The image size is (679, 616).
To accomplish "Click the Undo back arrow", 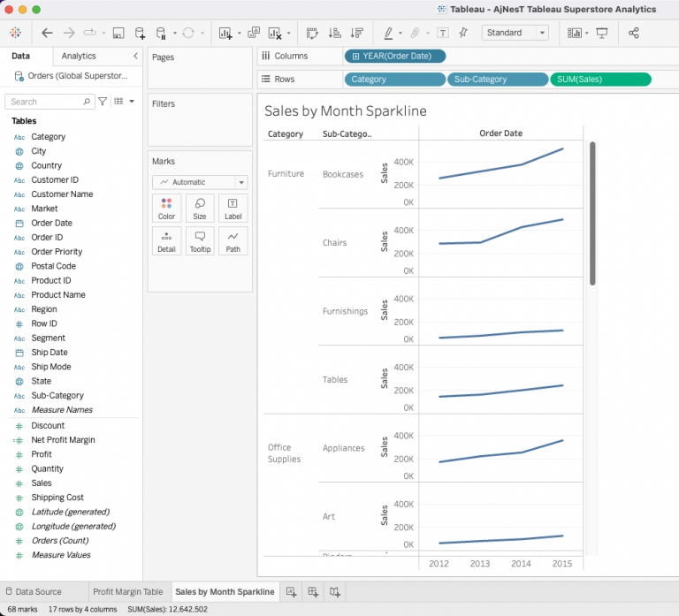I will pyautogui.click(x=47, y=33).
